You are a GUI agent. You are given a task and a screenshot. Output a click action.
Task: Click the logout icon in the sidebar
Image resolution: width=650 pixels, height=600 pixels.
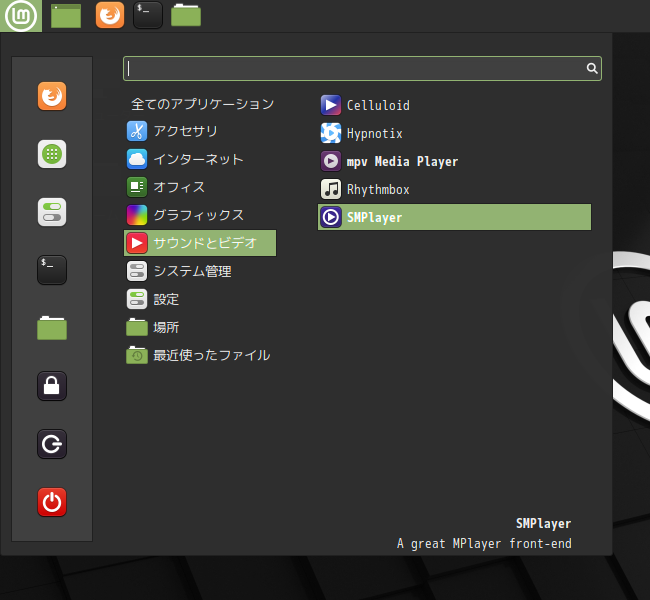coord(52,444)
